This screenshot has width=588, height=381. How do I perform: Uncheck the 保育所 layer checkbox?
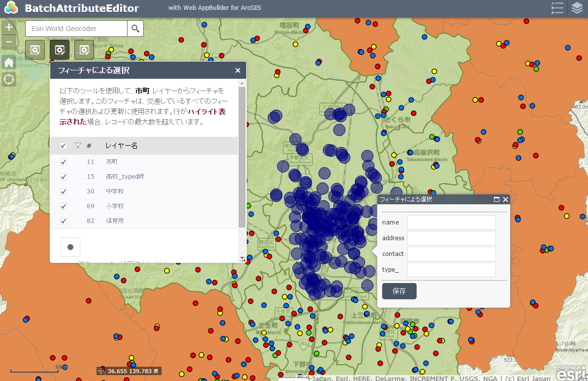pyautogui.click(x=64, y=221)
